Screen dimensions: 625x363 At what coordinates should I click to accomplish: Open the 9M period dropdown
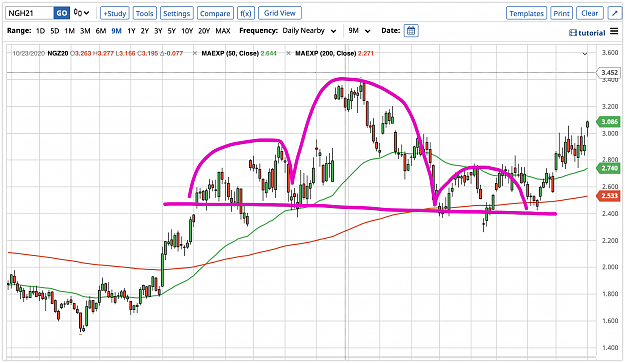[x=359, y=31]
